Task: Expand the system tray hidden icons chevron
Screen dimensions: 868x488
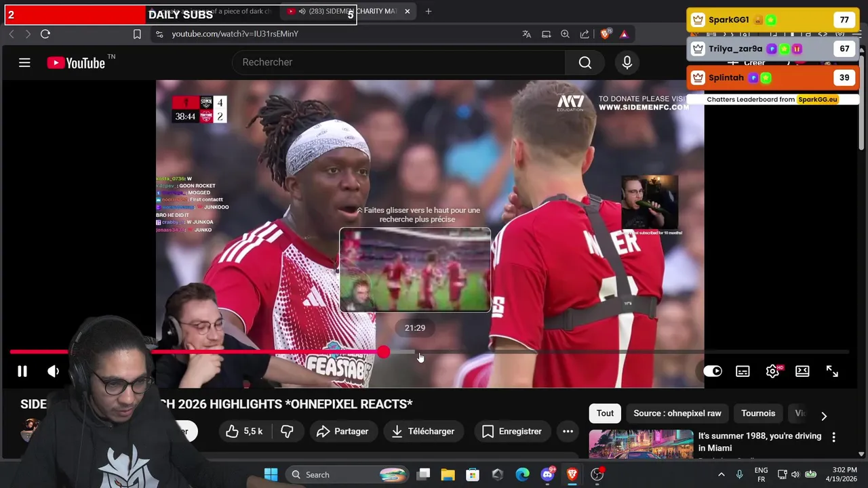Action: (721, 474)
